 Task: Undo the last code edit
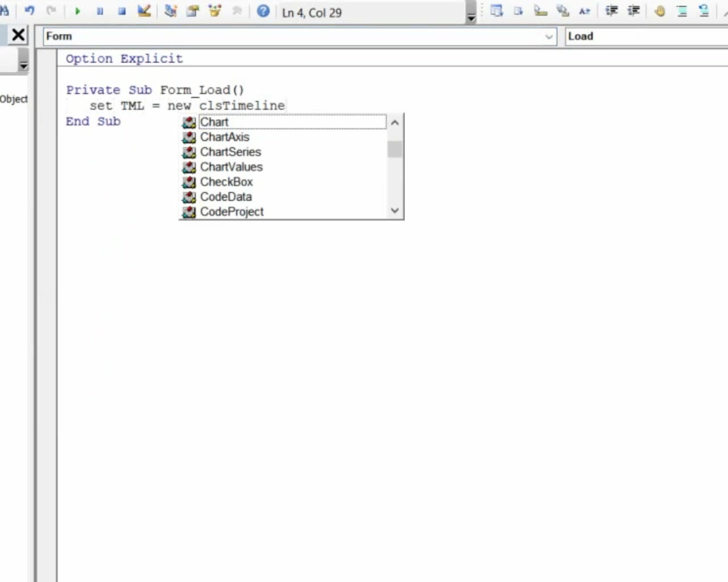29,11
